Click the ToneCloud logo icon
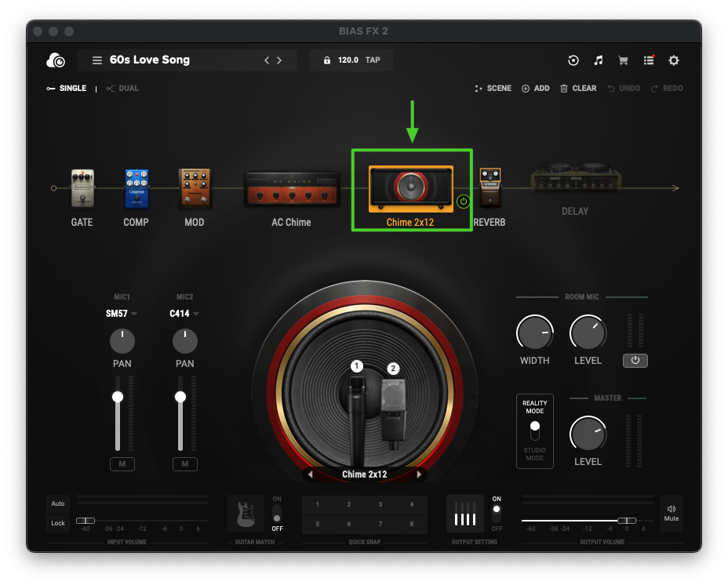The image size is (728, 585). coord(56,60)
